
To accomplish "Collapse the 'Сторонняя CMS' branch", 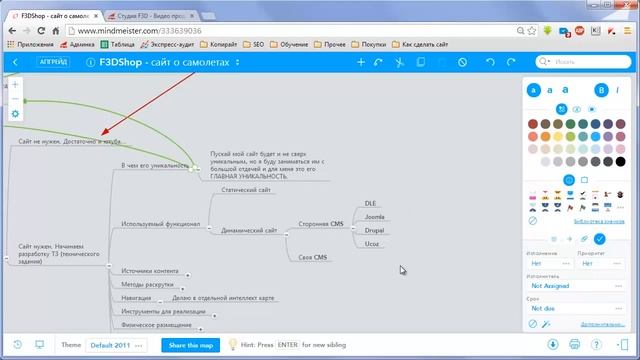I will coord(353,228).
